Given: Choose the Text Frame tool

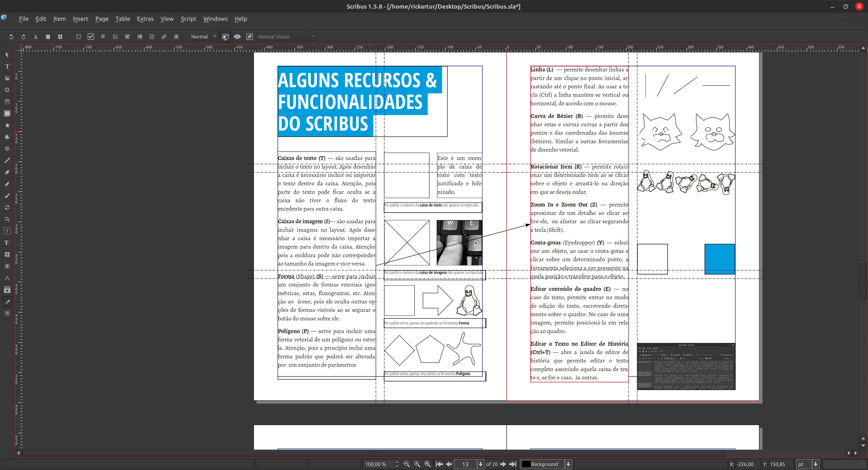Looking at the screenshot, I should point(7,66).
